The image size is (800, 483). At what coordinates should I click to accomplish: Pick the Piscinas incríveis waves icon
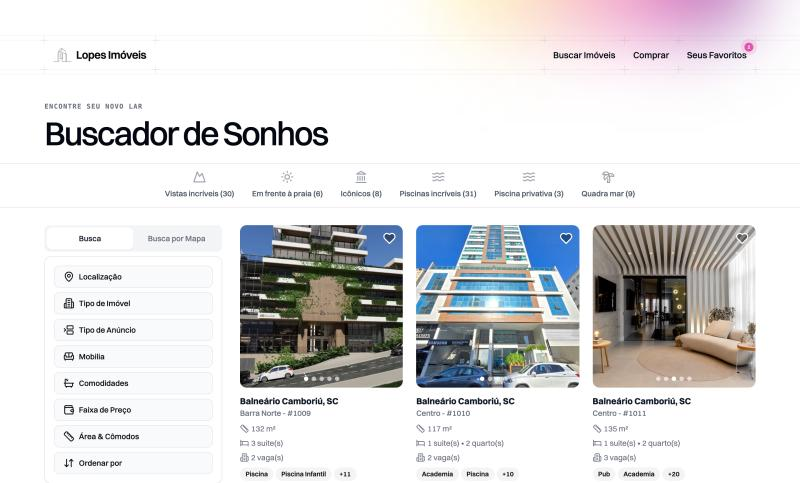(438, 177)
